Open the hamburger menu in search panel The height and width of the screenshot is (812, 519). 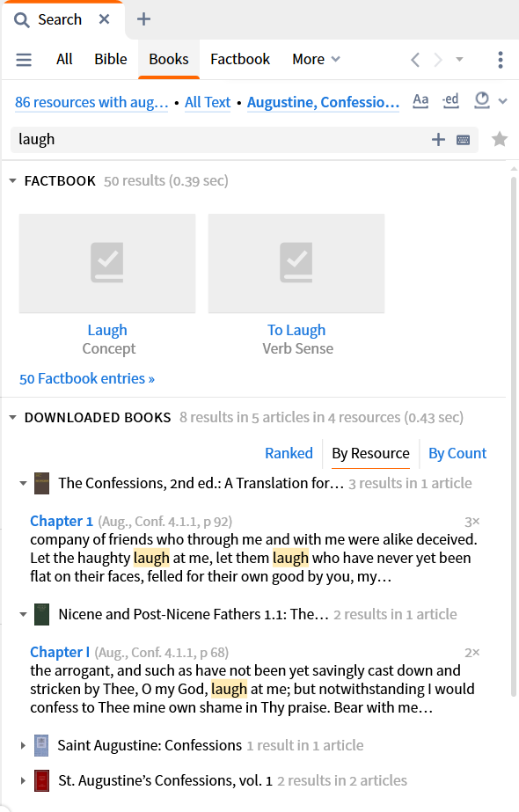click(24, 60)
